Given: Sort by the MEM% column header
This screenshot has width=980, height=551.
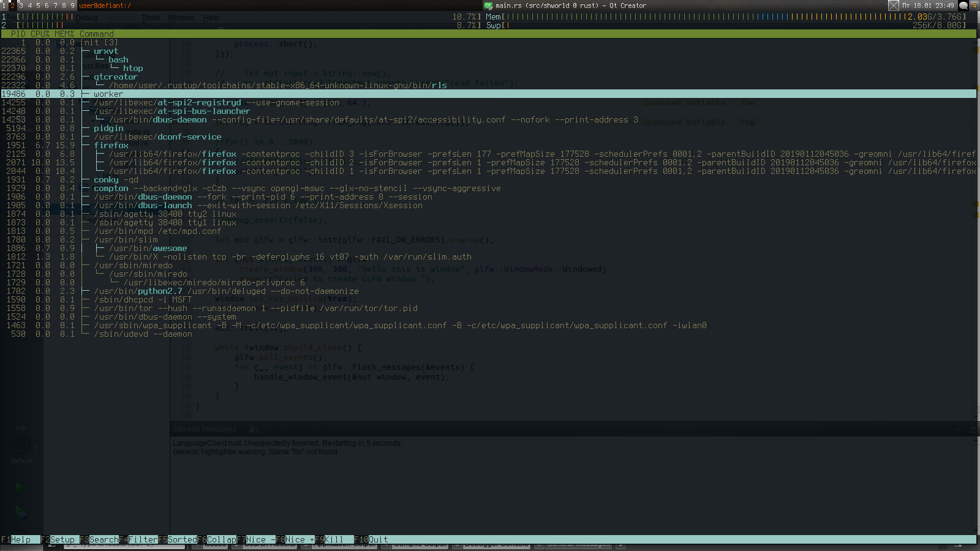Looking at the screenshot, I should tap(64, 34).
